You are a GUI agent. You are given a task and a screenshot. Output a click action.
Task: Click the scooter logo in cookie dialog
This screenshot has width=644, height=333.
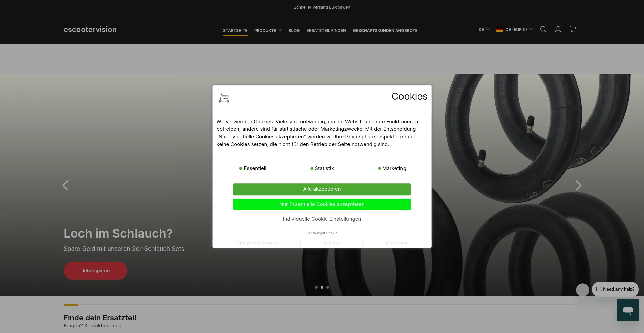point(224,97)
